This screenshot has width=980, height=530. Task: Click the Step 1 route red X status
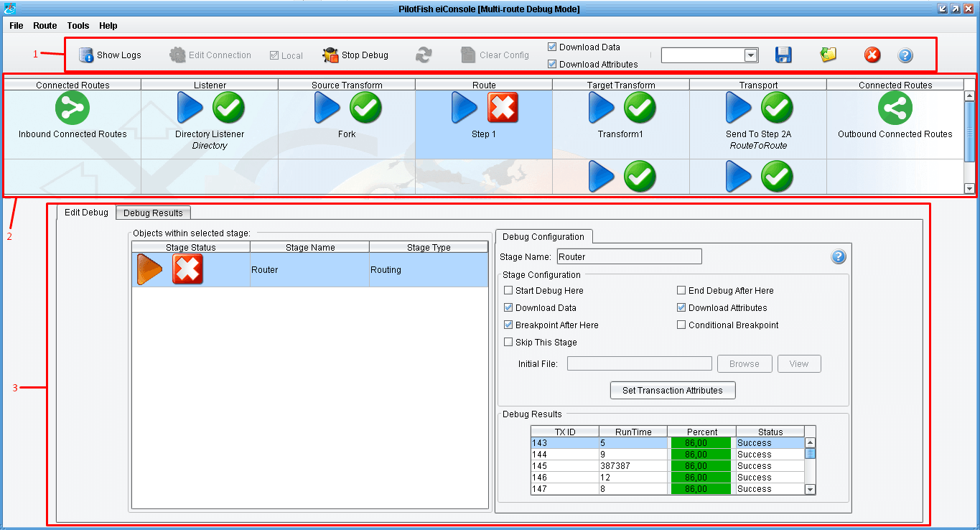503,108
